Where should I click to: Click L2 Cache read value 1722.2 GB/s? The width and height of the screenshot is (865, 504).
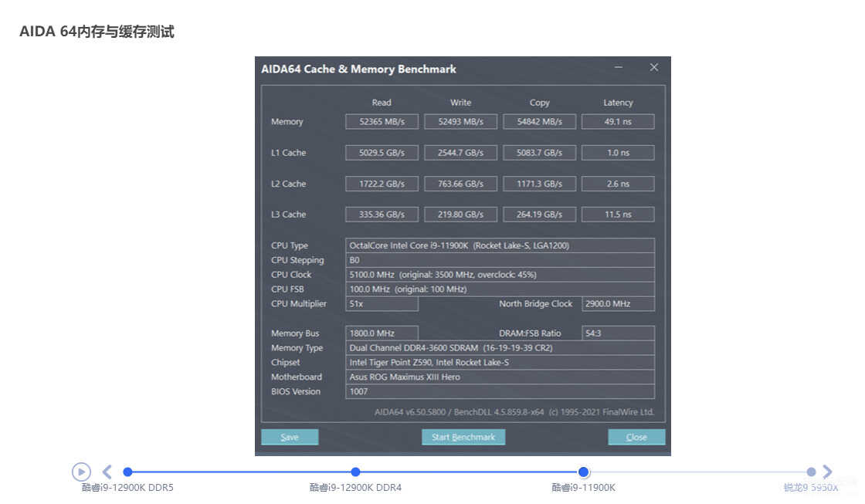click(x=382, y=184)
